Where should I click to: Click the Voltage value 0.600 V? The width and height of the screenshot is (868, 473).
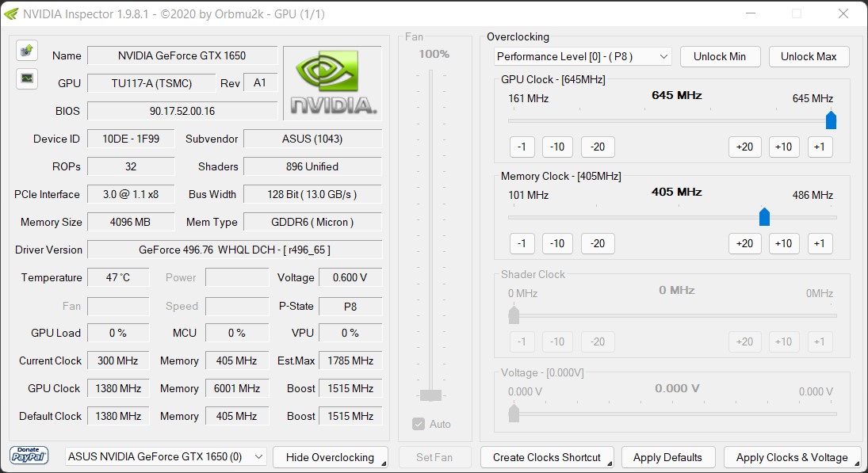tap(350, 277)
